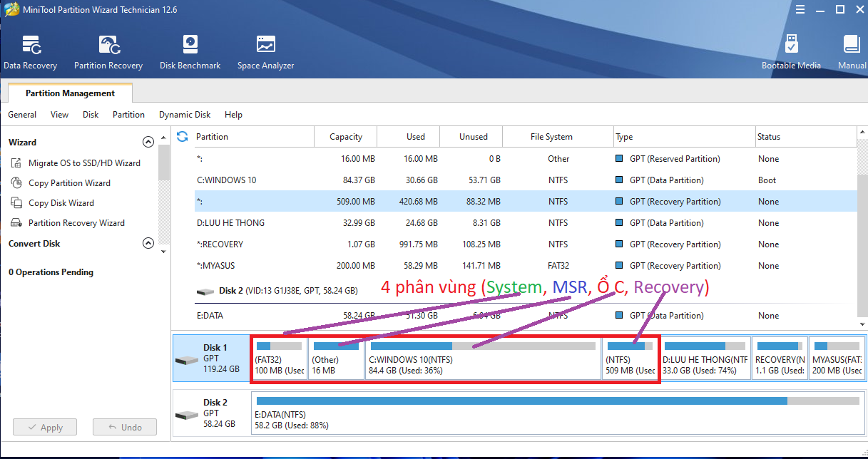Select D:LUU HE THONG block in disk map

(x=705, y=359)
